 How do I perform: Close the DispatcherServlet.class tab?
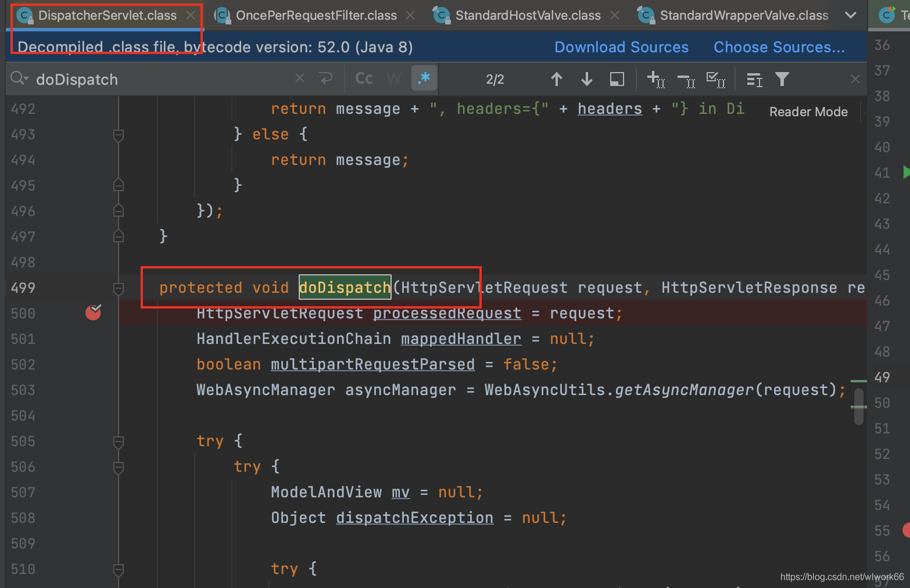(x=191, y=16)
